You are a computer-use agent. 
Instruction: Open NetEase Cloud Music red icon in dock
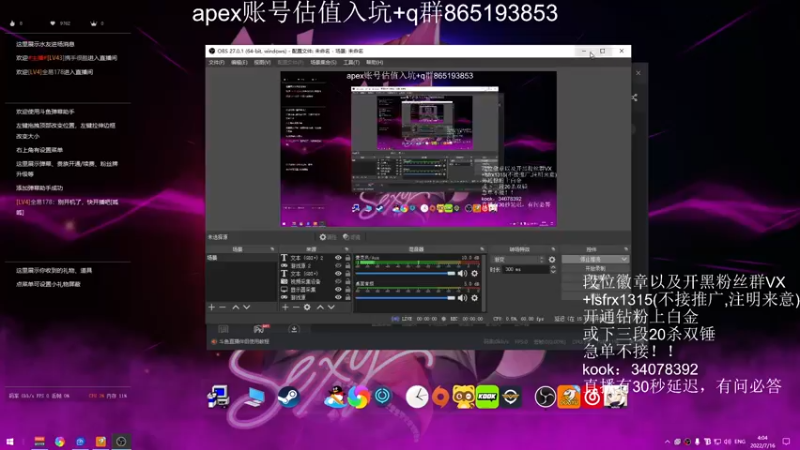tap(592, 397)
